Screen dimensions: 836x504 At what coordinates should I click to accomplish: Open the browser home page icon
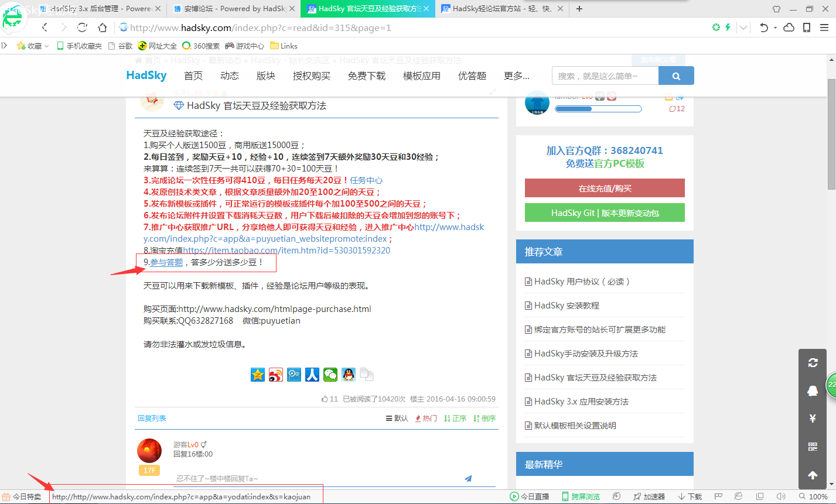(102, 28)
